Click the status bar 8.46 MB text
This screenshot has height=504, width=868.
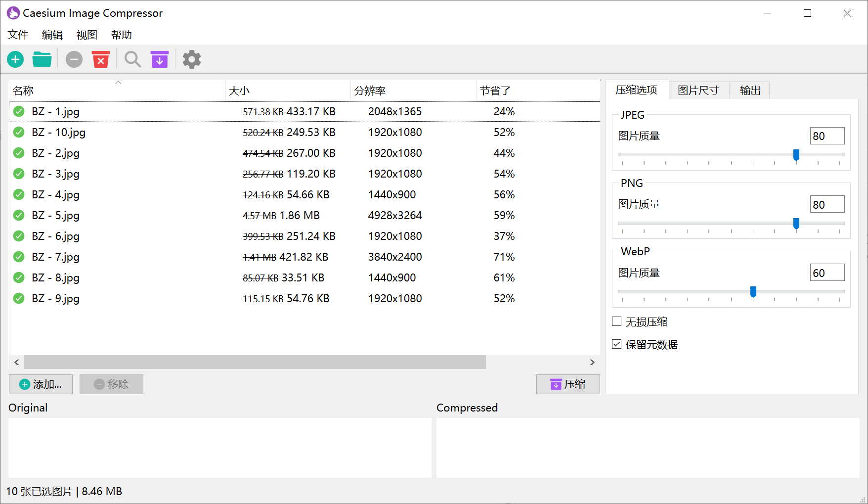(102, 492)
